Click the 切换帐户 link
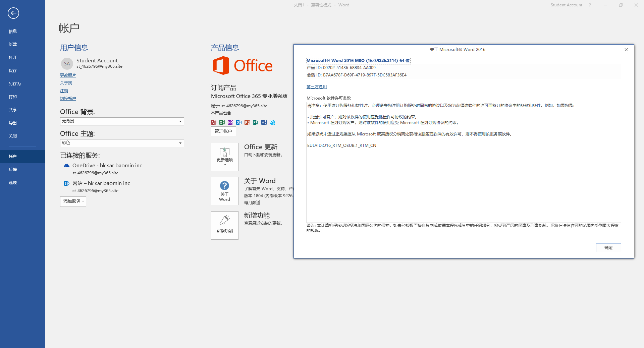Screen dimensions: 644x348 68,99
